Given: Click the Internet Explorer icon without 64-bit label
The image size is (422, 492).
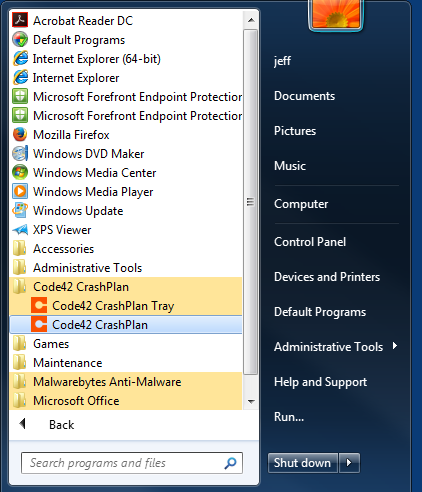Looking at the screenshot, I should [20, 77].
